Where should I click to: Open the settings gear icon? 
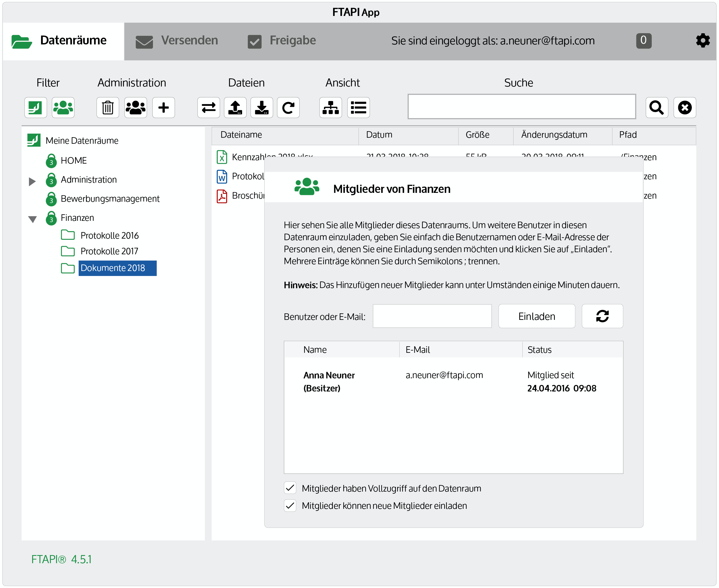[x=703, y=41]
